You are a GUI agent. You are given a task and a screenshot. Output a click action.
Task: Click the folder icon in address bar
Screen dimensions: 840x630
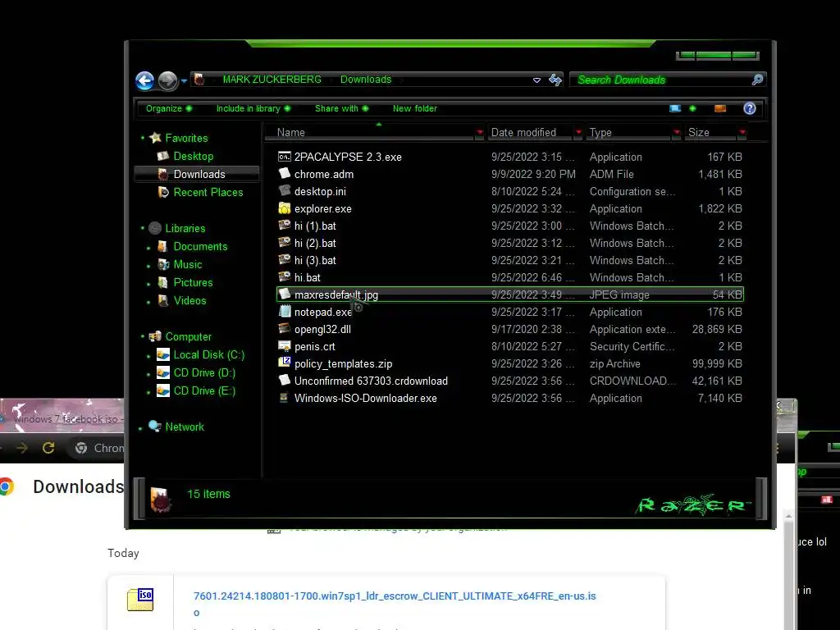pyautogui.click(x=199, y=80)
